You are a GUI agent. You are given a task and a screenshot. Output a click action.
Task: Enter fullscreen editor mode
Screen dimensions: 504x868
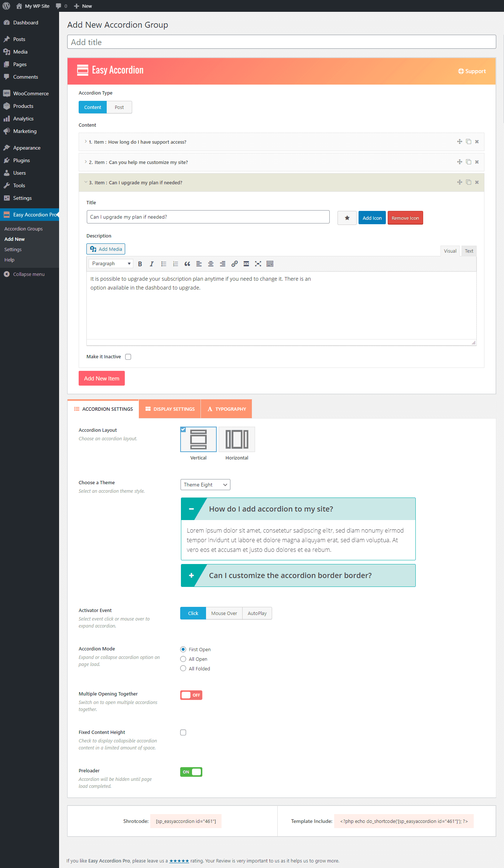(258, 264)
